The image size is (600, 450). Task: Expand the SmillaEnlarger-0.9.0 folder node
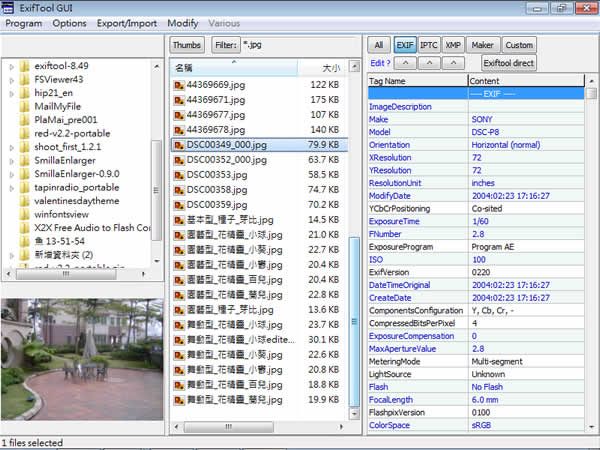click(11, 174)
